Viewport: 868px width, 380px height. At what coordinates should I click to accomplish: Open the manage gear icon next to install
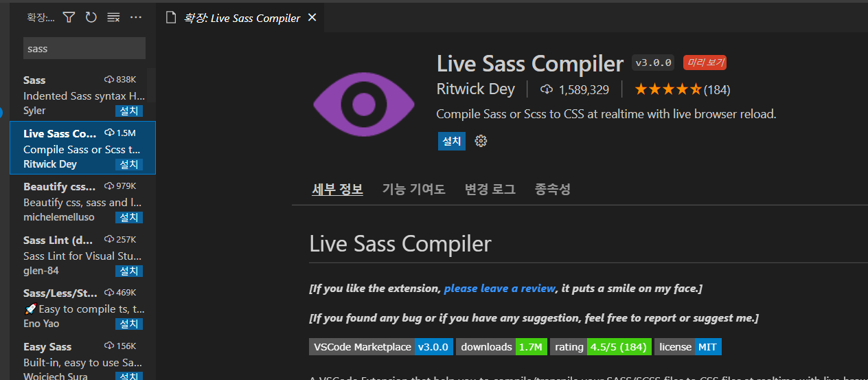coord(481,141)
